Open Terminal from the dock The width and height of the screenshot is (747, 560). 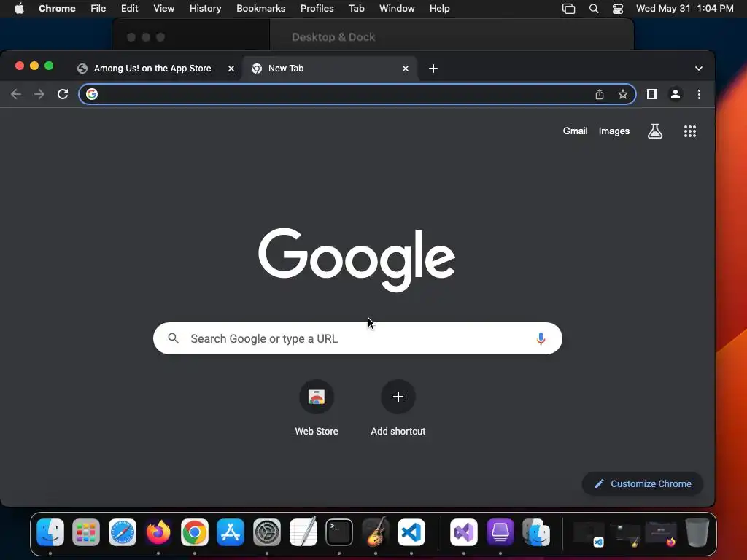[339, 532]
